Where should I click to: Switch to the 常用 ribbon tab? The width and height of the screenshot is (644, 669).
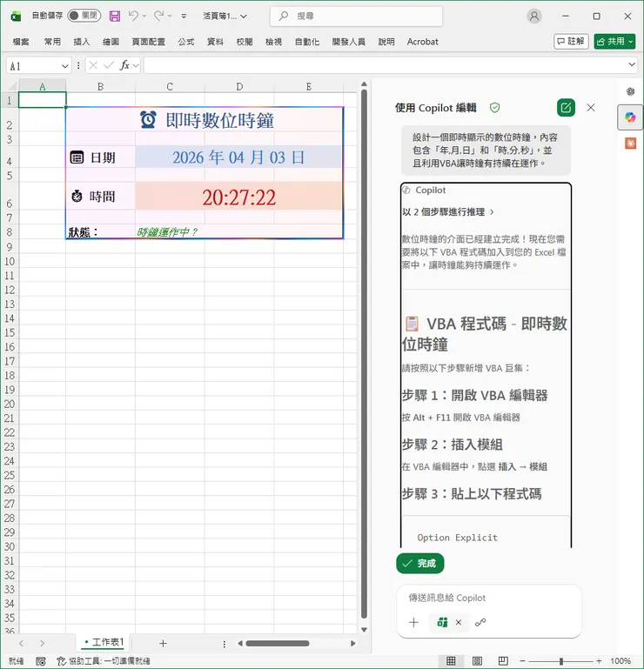[52, 42]
